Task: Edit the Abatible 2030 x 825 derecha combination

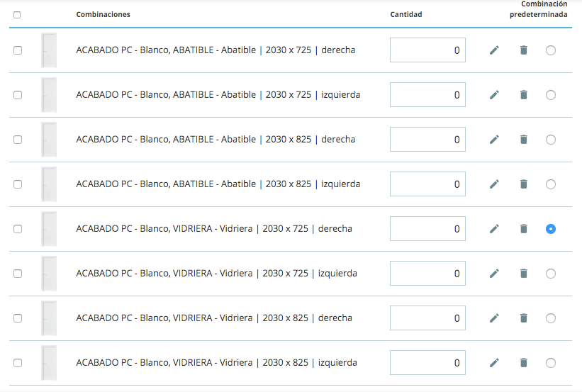Action: [x=494, y=139]
